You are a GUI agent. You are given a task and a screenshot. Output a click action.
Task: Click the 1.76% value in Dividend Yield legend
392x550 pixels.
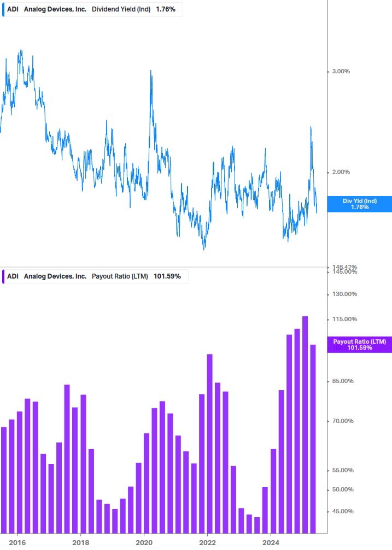pos(166,9)
